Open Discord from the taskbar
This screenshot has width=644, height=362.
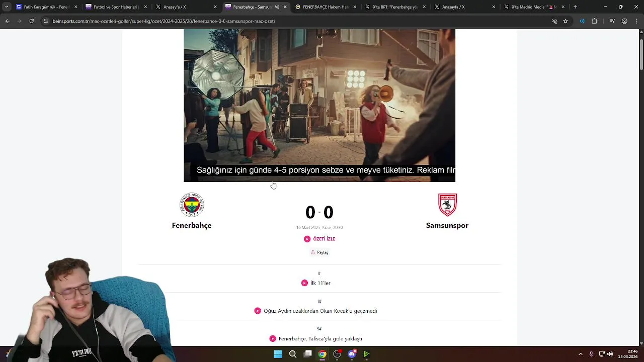352,354
